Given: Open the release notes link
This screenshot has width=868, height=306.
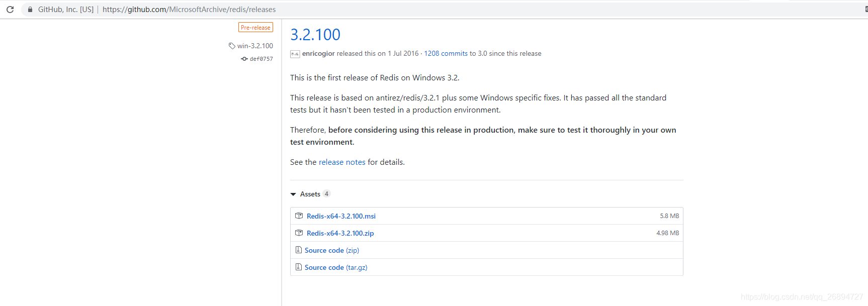Looking at the screenshot, I should [342, 162].
